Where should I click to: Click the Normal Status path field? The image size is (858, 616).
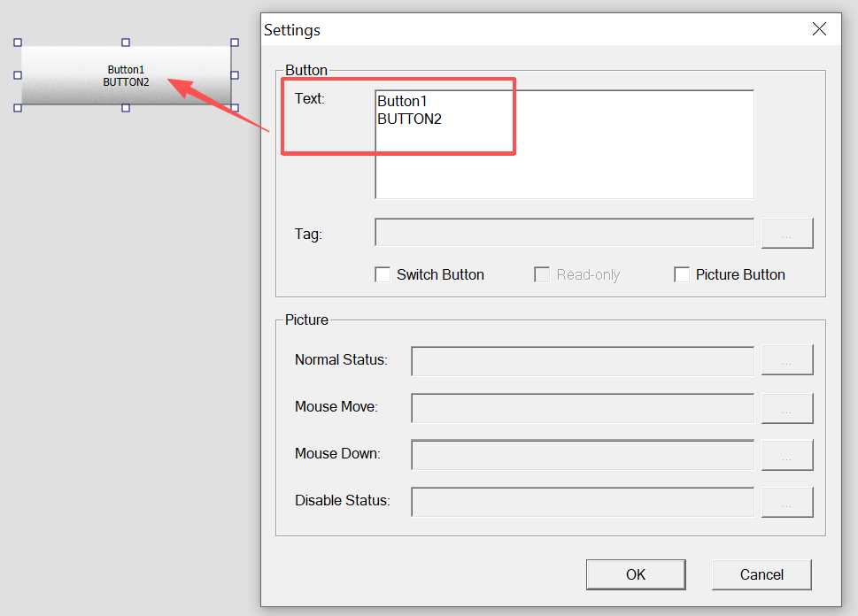tap(582, 360)
